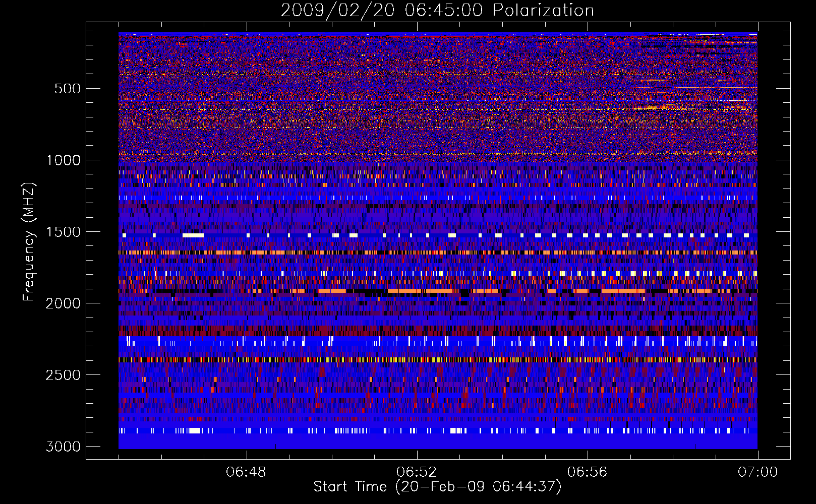Click the 2000 frequency tick label

coord(63,303)
